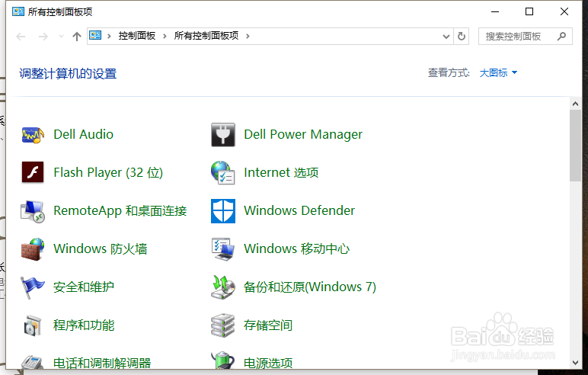Open Dell Power Manager link

(303, 134)
